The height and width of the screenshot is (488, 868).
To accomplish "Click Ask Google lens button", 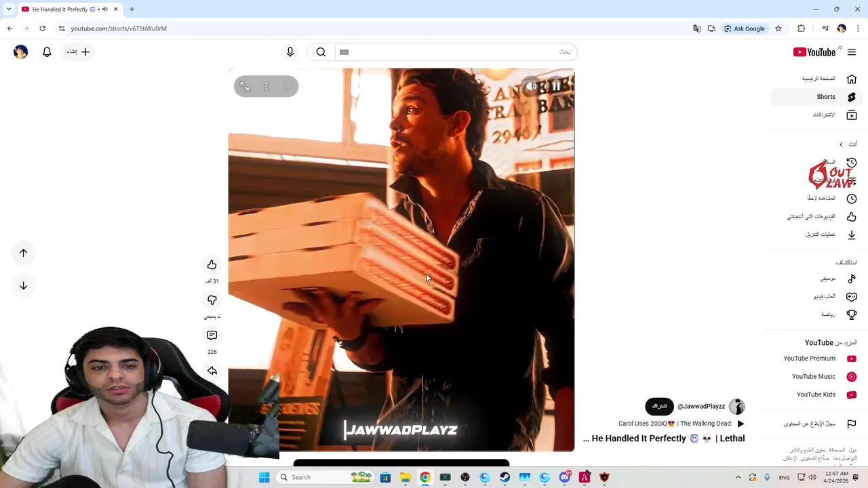I will [x=745, y=28].
